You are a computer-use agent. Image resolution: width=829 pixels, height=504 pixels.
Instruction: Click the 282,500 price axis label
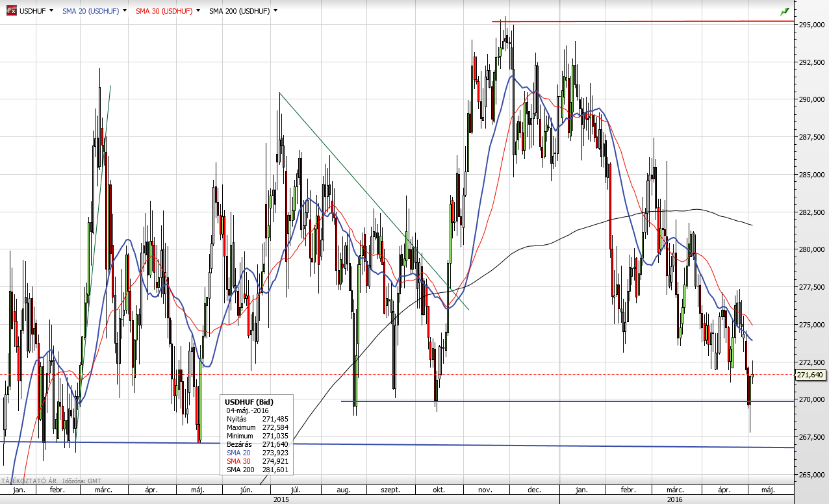(811, 212)
